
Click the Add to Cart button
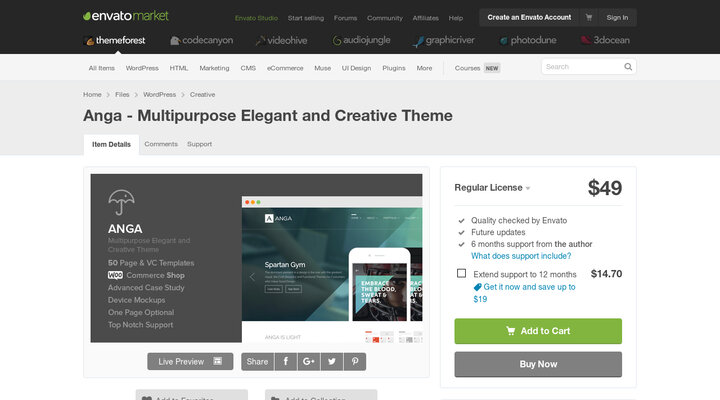point(538,331)
